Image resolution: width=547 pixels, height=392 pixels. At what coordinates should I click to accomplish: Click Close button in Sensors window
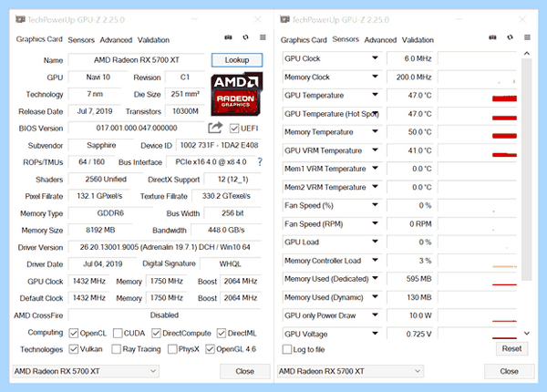(x=509, y=371)
